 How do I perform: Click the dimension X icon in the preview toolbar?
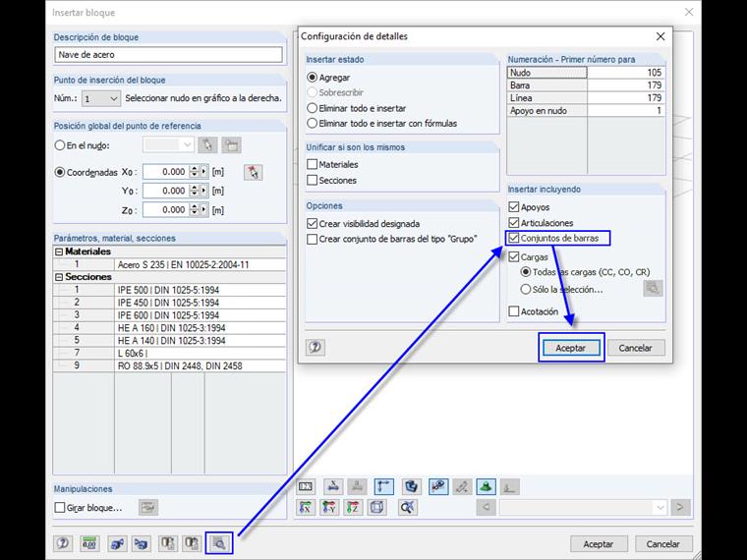click(x=333, y=486)
